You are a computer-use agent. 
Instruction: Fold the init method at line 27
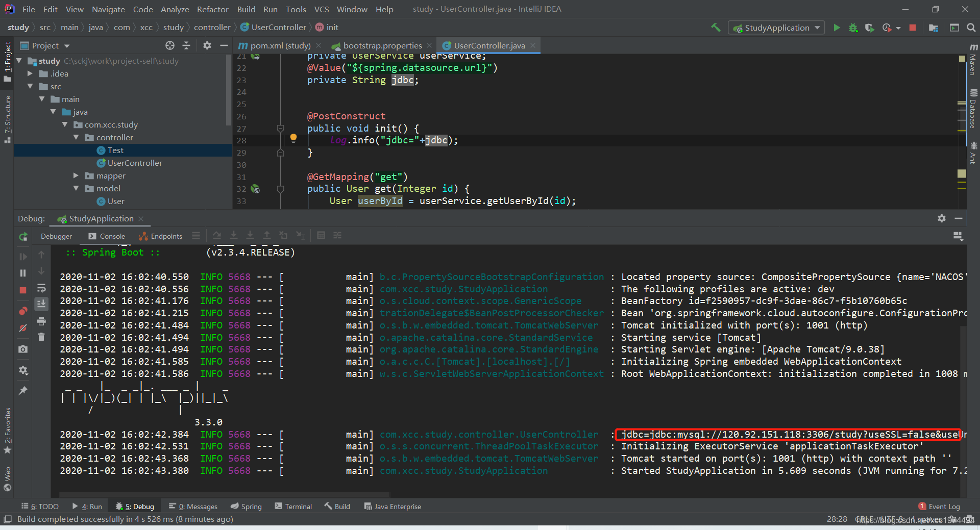[x=280, y=129]
